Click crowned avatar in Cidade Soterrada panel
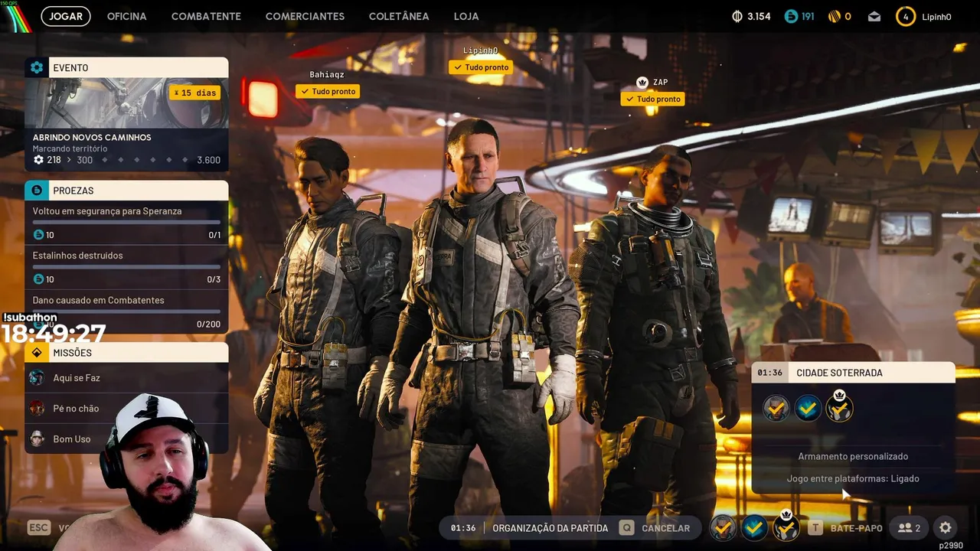Viewport: 980px width, 551px height. click(839, 407)
